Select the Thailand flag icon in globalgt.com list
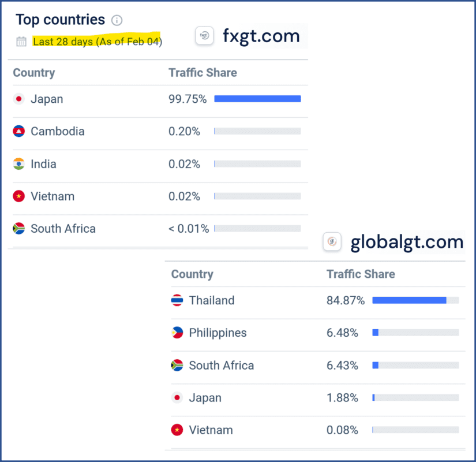This screenshot has width=476, height=462. click(x=177, y=300)
